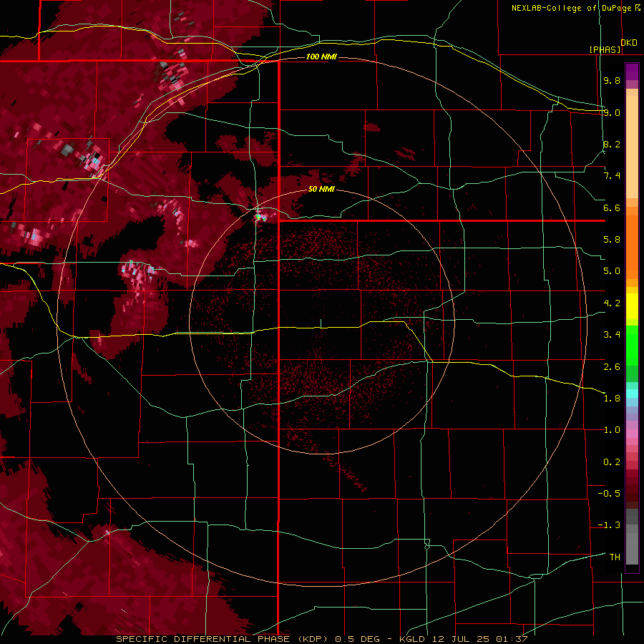Click the purple top segment of the color bar
This screenshot has width=644, height=644.
pyautogui.click(x=632, y=72)
